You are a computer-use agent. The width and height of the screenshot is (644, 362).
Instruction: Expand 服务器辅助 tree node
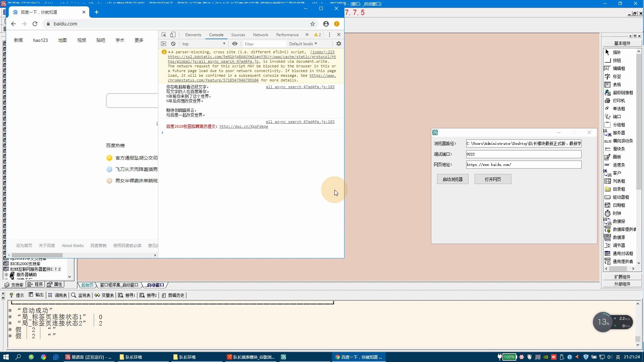click(x=6, y=275)
